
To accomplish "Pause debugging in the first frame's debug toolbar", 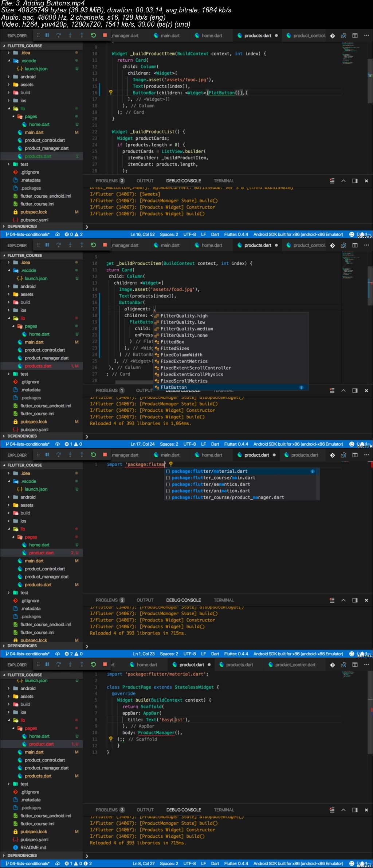I will point(47,35).
